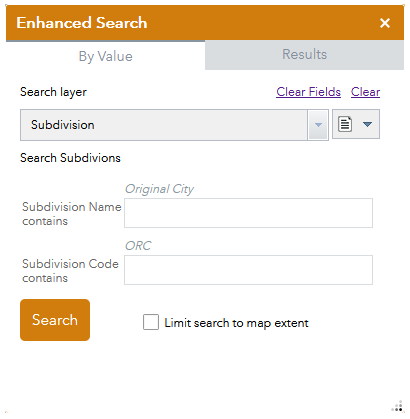The width and height of the screenshot is (410, 419).
Task: Click the Search layer label
Action: click(53, 92)
